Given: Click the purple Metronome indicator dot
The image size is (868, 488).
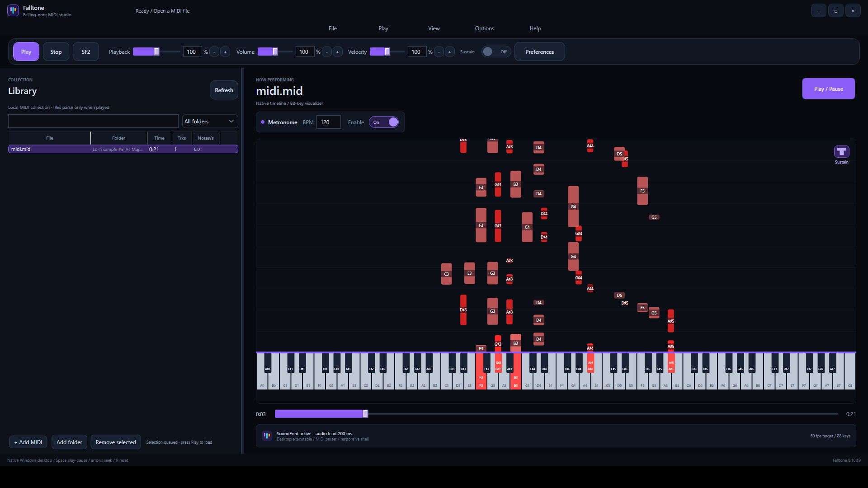Looking at the screenshot, I should point(263,122).
